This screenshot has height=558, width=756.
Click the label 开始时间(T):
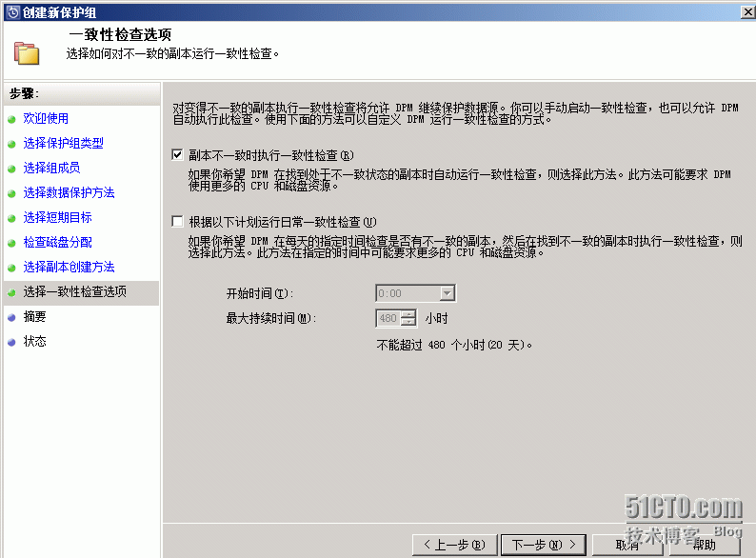click(x=260, y=293)
